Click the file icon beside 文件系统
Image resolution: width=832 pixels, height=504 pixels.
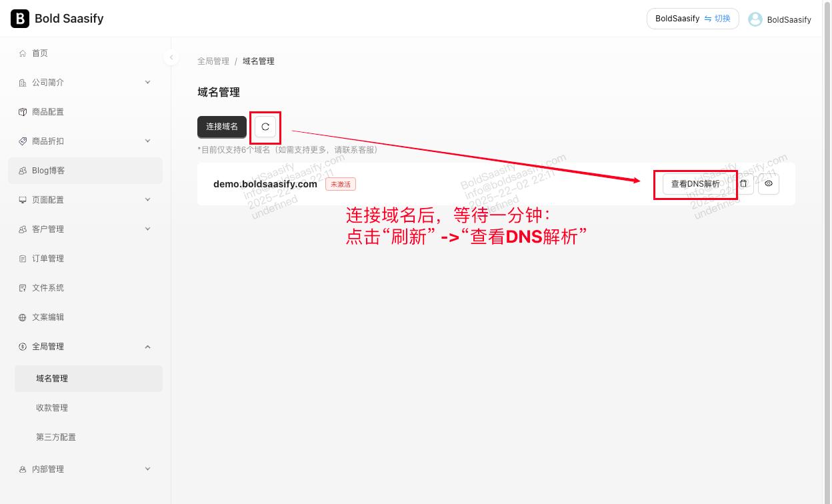click(23, 288)
